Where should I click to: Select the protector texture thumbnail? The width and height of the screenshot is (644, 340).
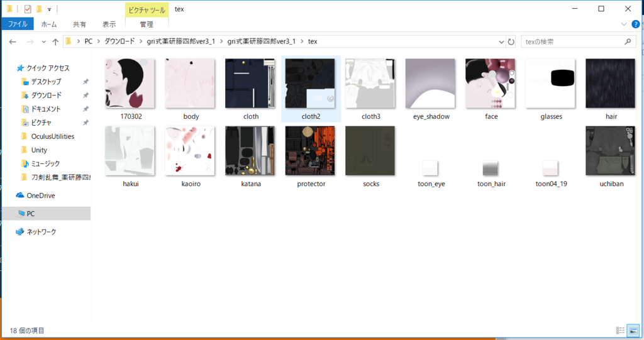pos(310,151)
